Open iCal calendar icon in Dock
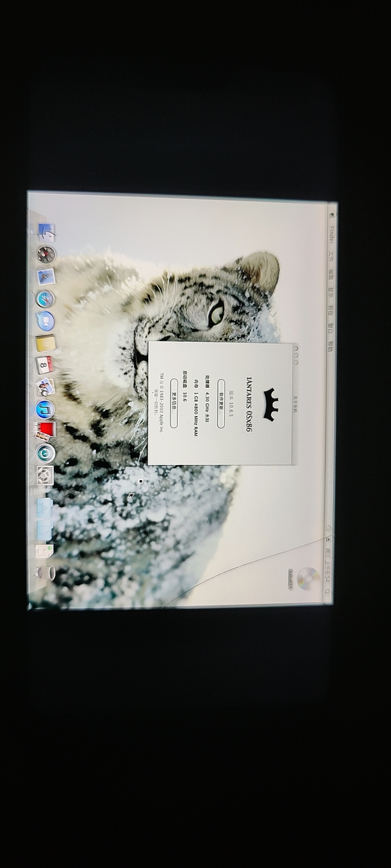Screen dimensions: 391x868 (45, 365)
